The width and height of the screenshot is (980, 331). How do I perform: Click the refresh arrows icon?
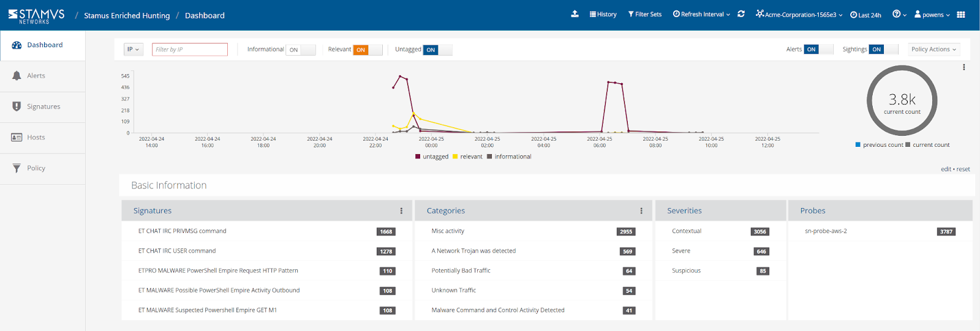pyautogui.click(x=741, y=14)
